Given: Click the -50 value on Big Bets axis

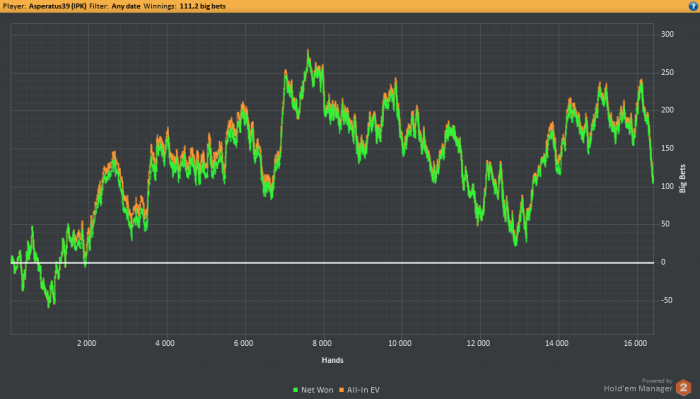Looking at the screenshot, I should click(667, 300).
